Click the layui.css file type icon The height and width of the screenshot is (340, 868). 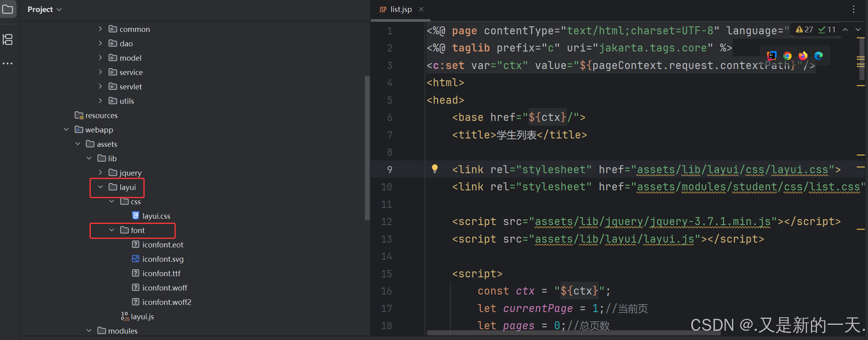tap(136, 215)
